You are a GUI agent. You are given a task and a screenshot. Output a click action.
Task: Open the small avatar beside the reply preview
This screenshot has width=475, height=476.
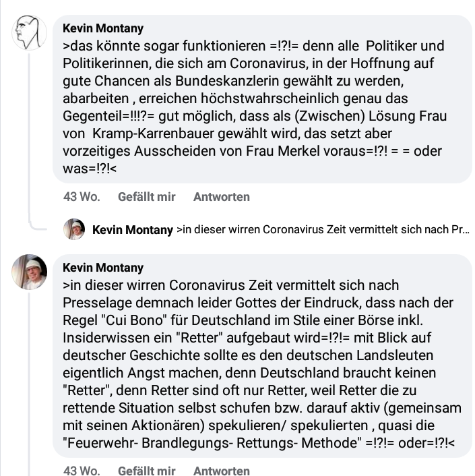74,229
